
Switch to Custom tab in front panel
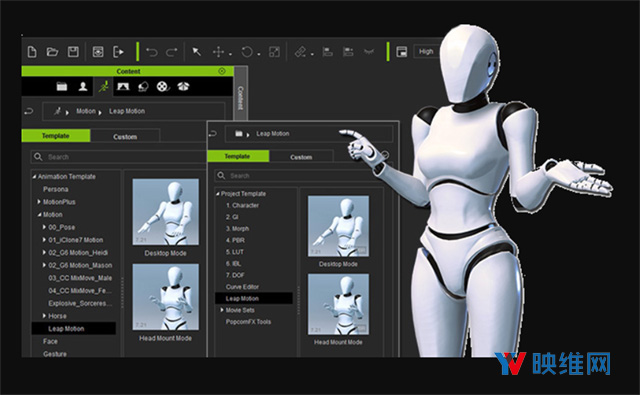click(301, 157)
